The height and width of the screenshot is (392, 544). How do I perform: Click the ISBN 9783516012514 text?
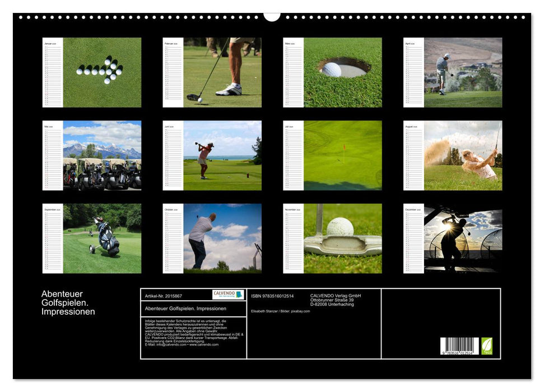pyautogui.click(x=272, y=295)
